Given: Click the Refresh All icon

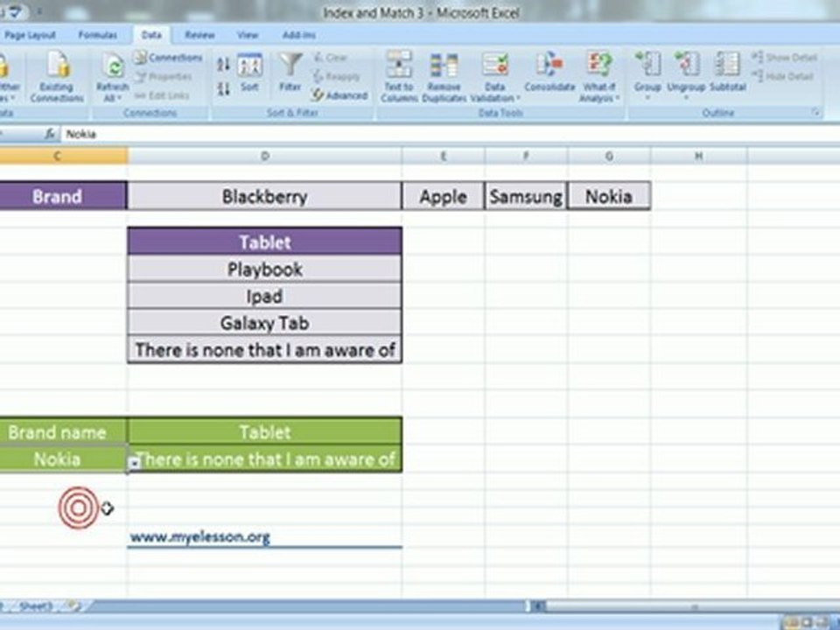Looking at the screenshot, I should (113, 68).
